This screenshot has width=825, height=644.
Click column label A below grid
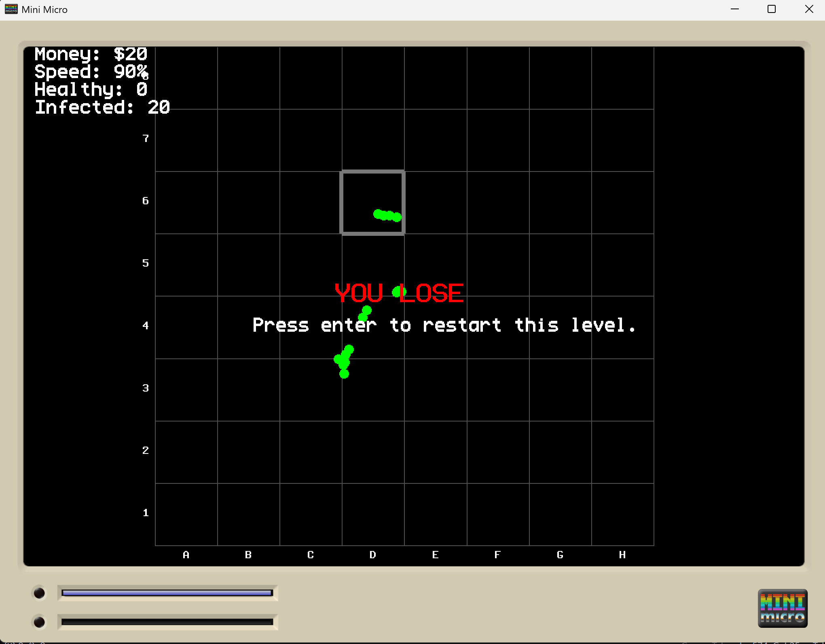click(x=186, y=555)
